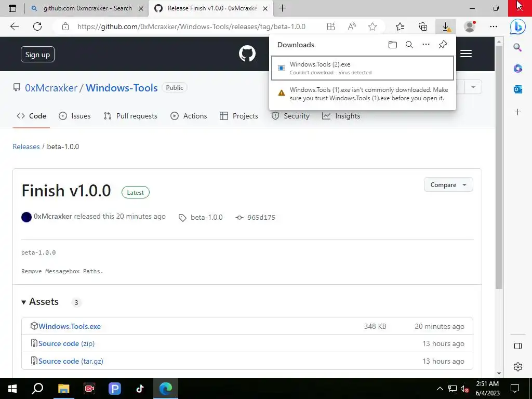Launch the Bing Copilot sidebar button
This screenshot has width=532, height=399.
[518, 26]
